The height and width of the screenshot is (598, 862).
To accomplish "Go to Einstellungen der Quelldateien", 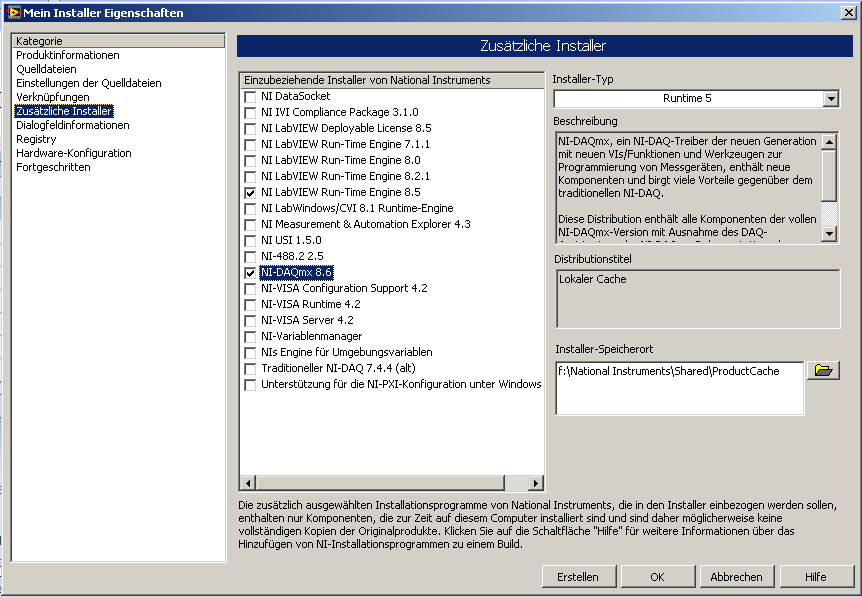I will tap(89, 83).
